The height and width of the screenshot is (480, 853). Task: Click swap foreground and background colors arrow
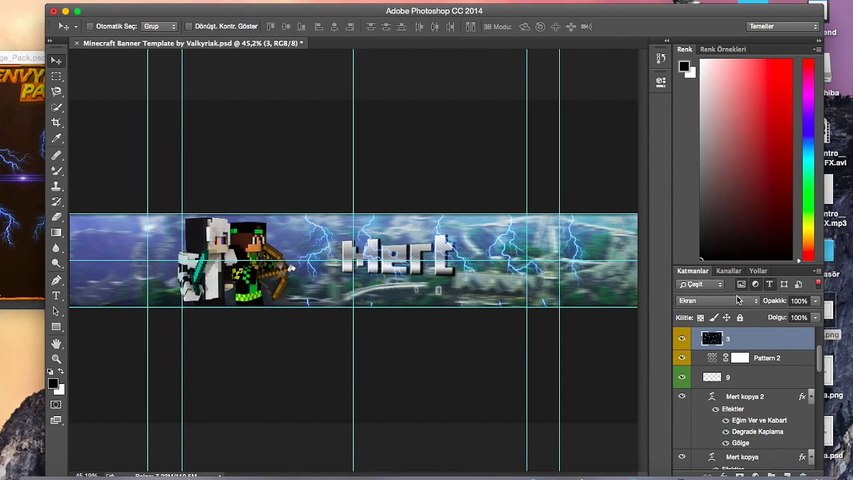tap(61, 371)
